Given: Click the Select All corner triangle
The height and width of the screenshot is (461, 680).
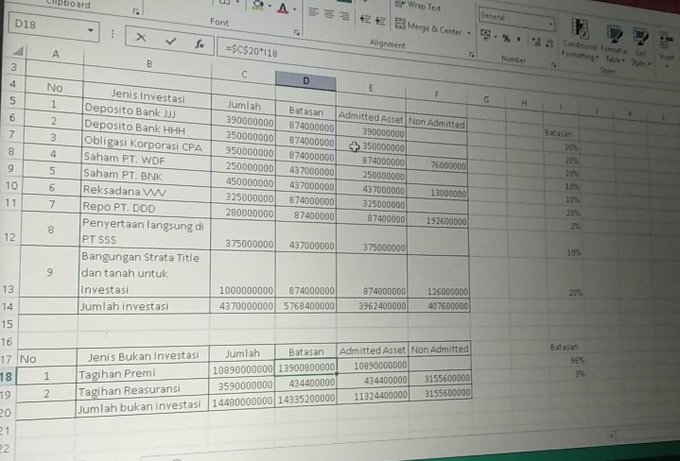Looking at the screenshot, I should coord(18,51).
